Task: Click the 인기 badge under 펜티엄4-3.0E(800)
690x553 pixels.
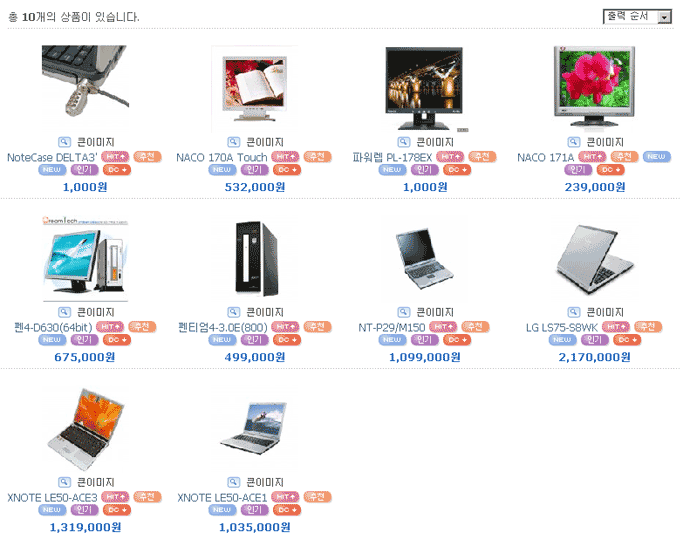Action: [254, 340]
